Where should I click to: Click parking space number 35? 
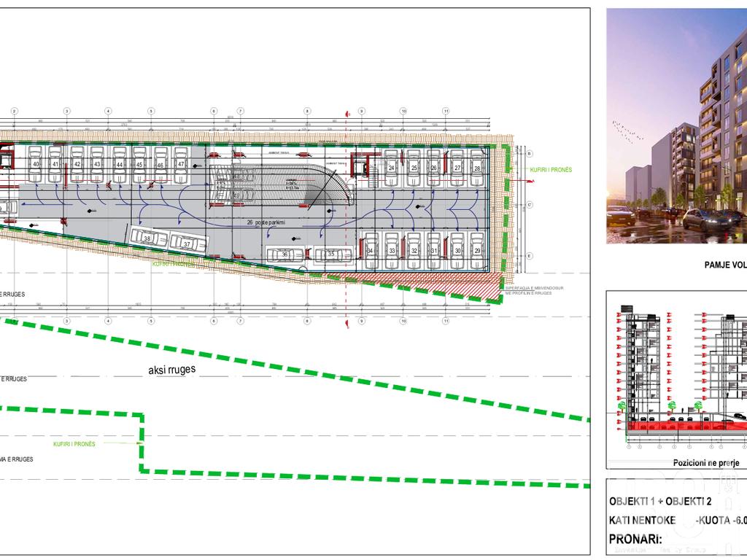point(333,254)
